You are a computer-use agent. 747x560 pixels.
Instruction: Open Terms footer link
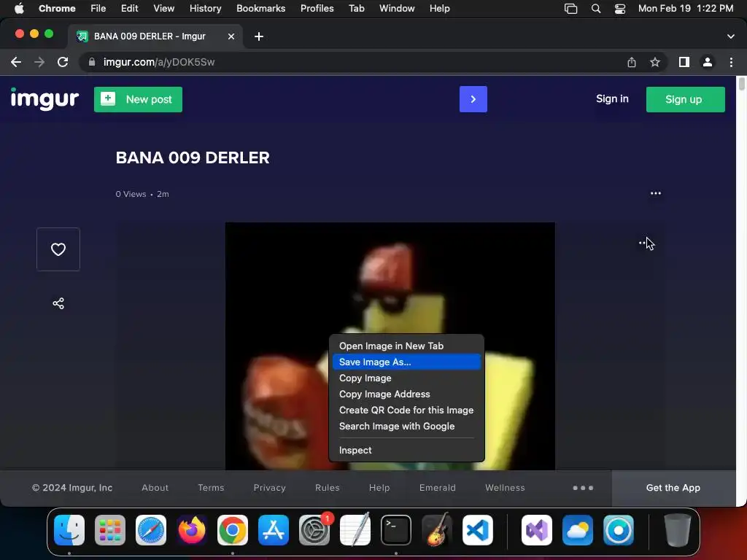tap(211, 488)
